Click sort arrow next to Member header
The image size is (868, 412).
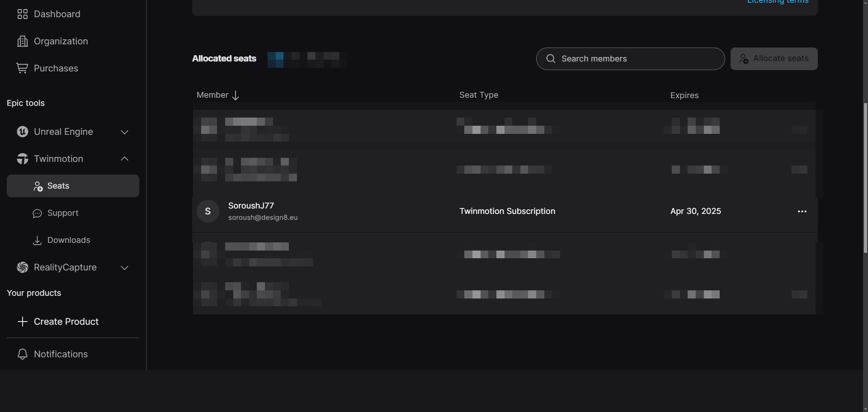(x=236, y=95)
